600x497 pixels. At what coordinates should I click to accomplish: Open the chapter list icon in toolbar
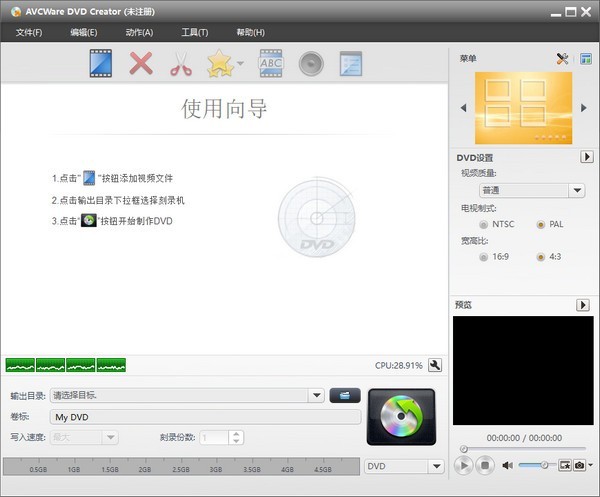coord(351,64)
